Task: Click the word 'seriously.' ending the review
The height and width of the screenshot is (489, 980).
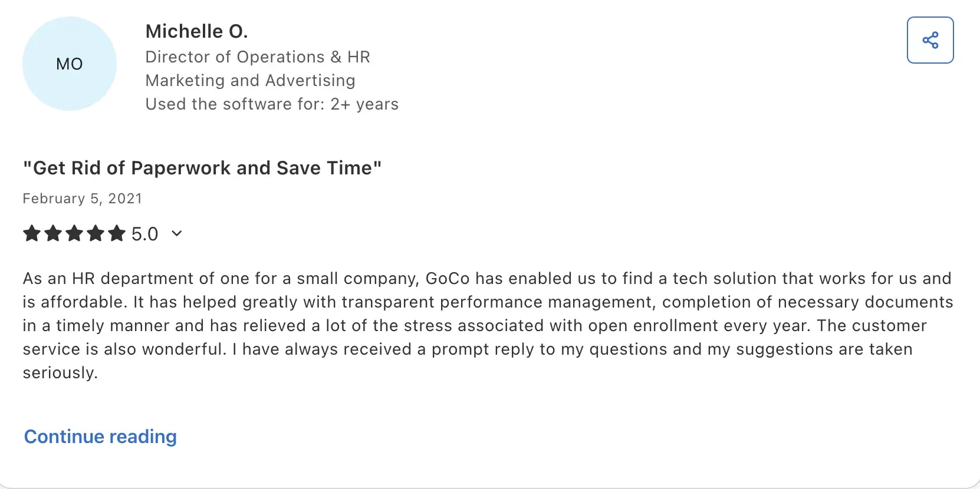Action: [x=60, y=373]
